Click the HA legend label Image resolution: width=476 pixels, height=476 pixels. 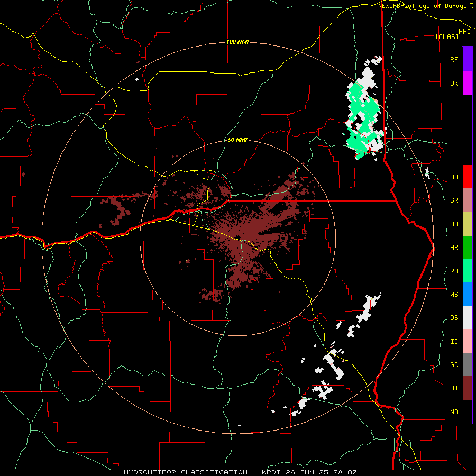454,177
